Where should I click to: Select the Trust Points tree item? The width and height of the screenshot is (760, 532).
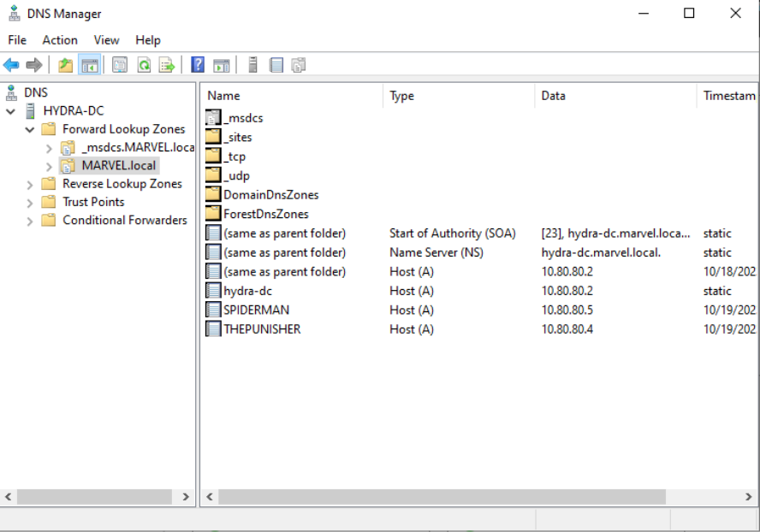click(x=93, y=202)
